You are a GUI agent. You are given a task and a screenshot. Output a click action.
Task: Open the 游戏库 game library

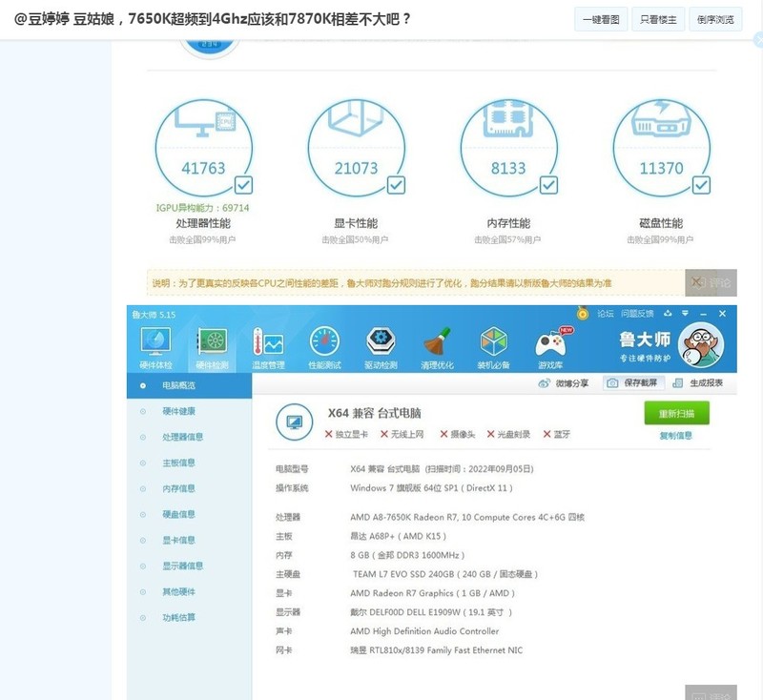[x=550, y=347]
